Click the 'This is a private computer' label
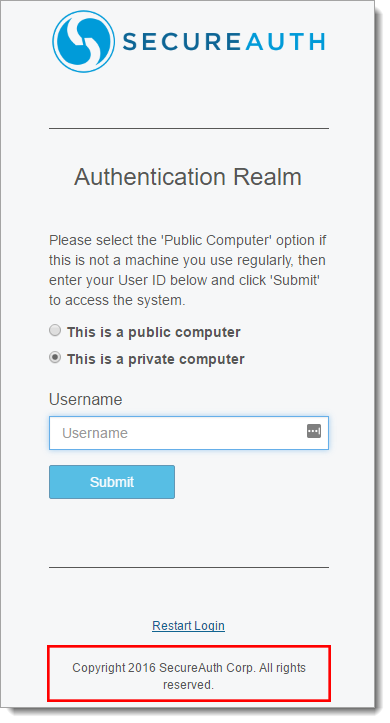This screenshot has height=723, width=390. click(155, 359)
